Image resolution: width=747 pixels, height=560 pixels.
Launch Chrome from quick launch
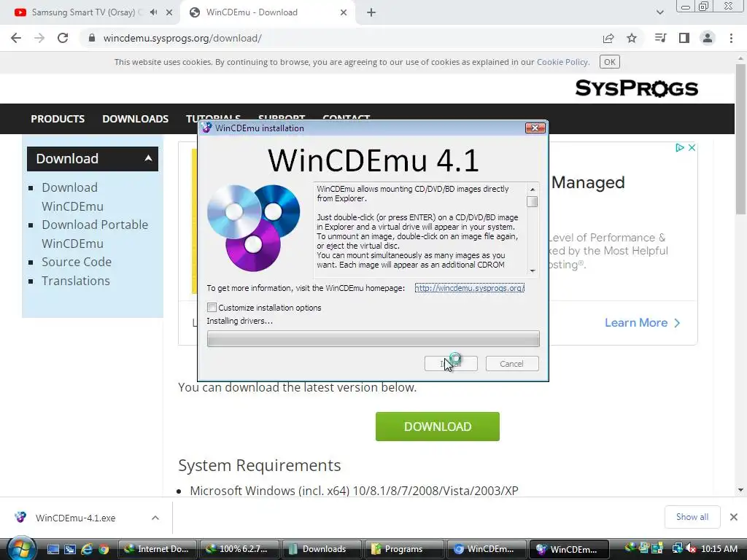pos(104,549)
